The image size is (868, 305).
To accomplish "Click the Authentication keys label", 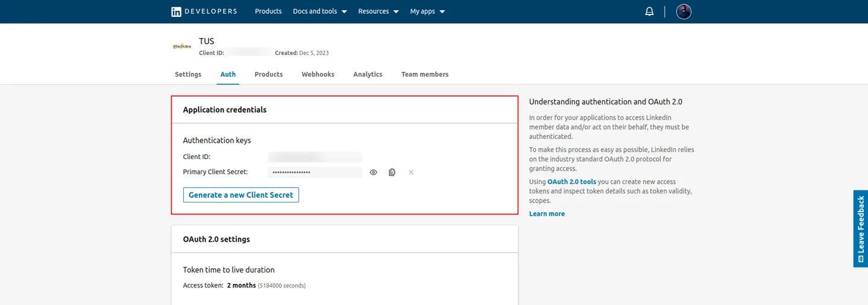I will click(217, 140).
